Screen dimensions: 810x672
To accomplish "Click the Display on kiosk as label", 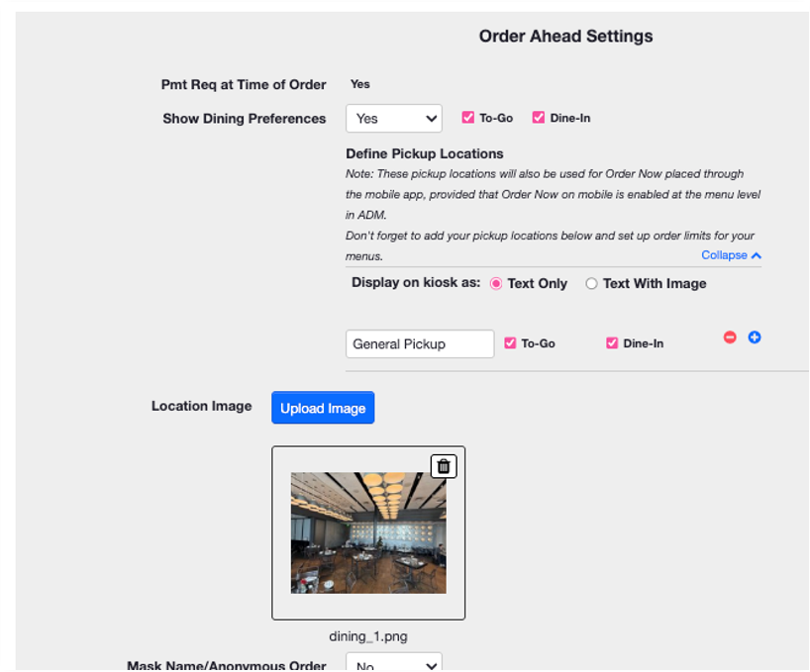I will pos(416,283).
